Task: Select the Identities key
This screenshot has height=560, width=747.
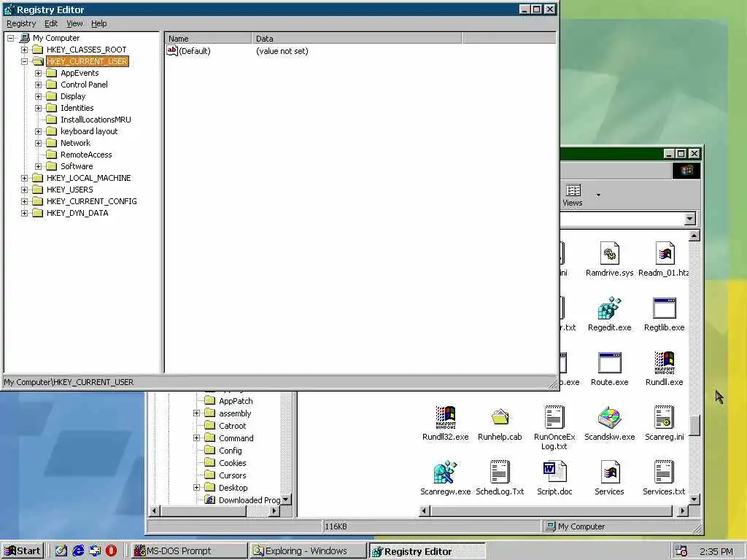Action: point(77,108)
